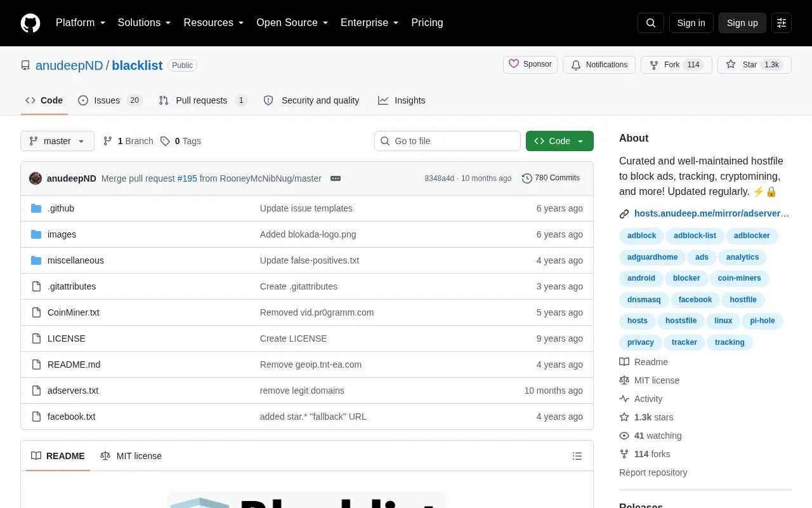Click the dnsmasq topic tag
The width and height of the screenshot is (812, 508).
tap(644, 300)
